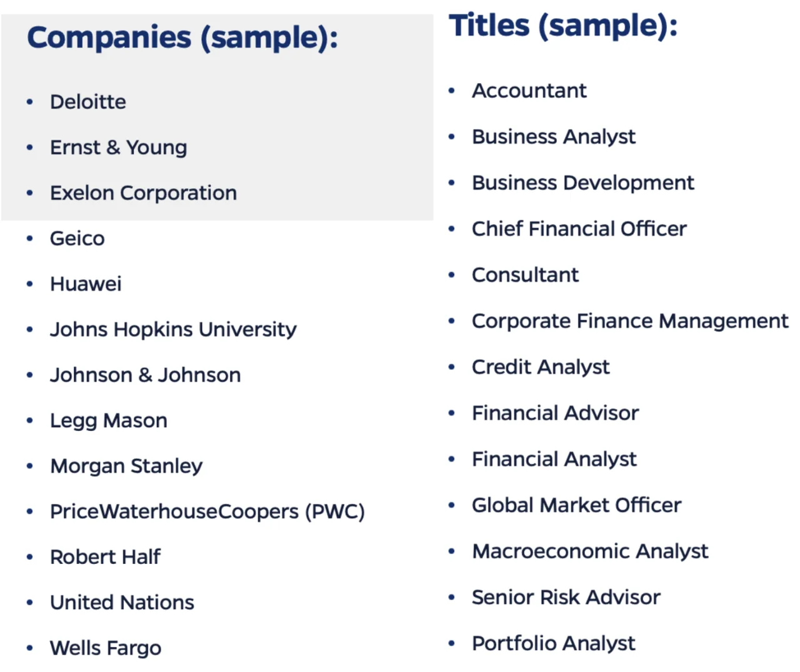
Task: Click the Companies (sample) heading
Action: pos(182,37)
